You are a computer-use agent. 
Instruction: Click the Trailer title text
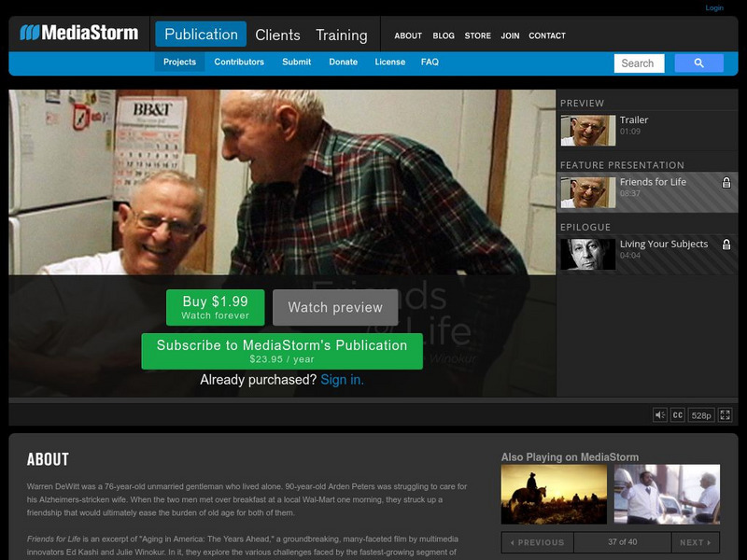[x=634, y=120]
